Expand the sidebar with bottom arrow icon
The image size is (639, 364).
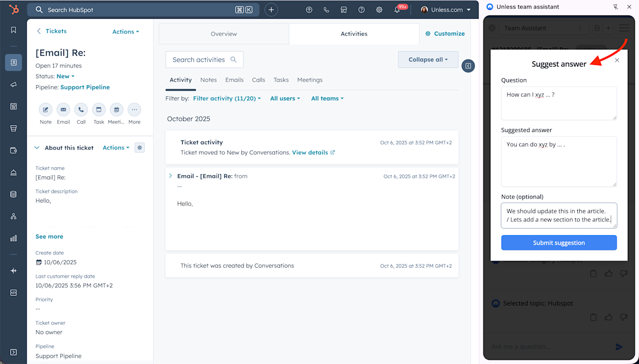click(x=13, y=352)
